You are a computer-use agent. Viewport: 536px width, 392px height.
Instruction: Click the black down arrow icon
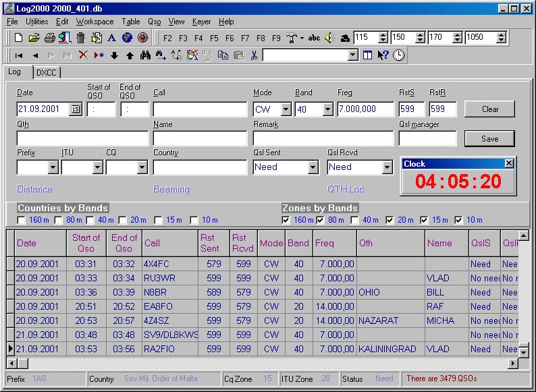coord(115,55)
